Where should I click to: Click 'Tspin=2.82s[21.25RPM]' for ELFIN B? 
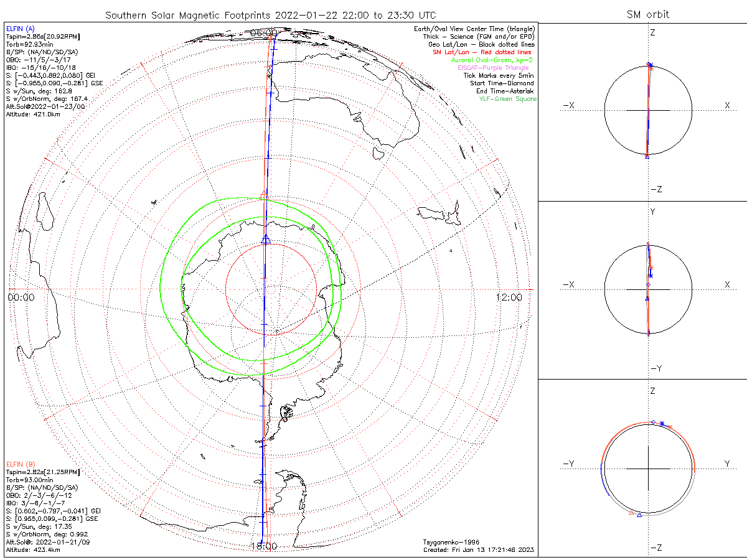[43, 473]
